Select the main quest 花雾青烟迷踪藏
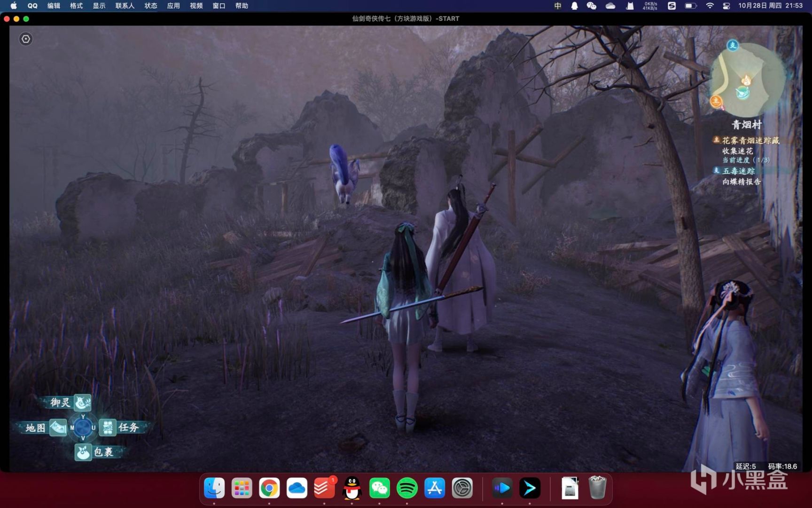 [750, 140]
